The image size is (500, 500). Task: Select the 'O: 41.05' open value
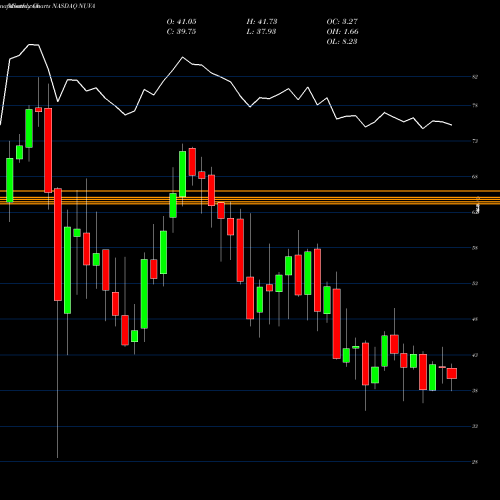coord(181,22)
